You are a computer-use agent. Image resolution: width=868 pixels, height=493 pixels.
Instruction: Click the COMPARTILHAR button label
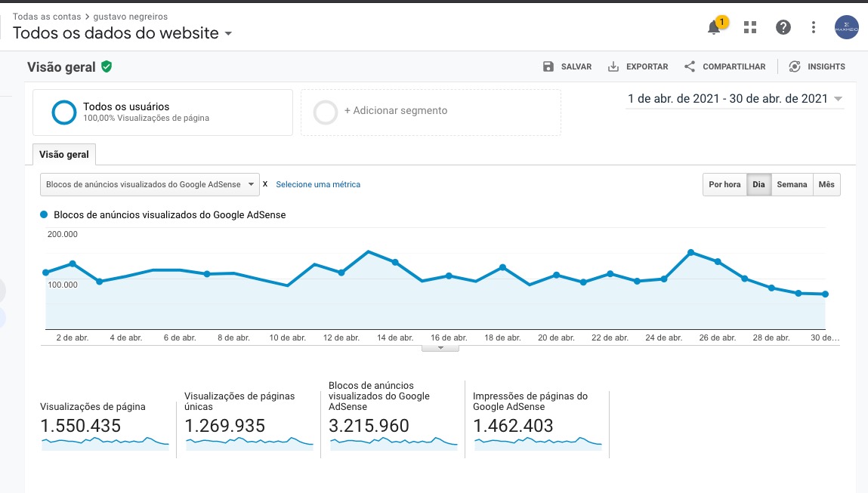pyautogui.click(x=734, y=66)
